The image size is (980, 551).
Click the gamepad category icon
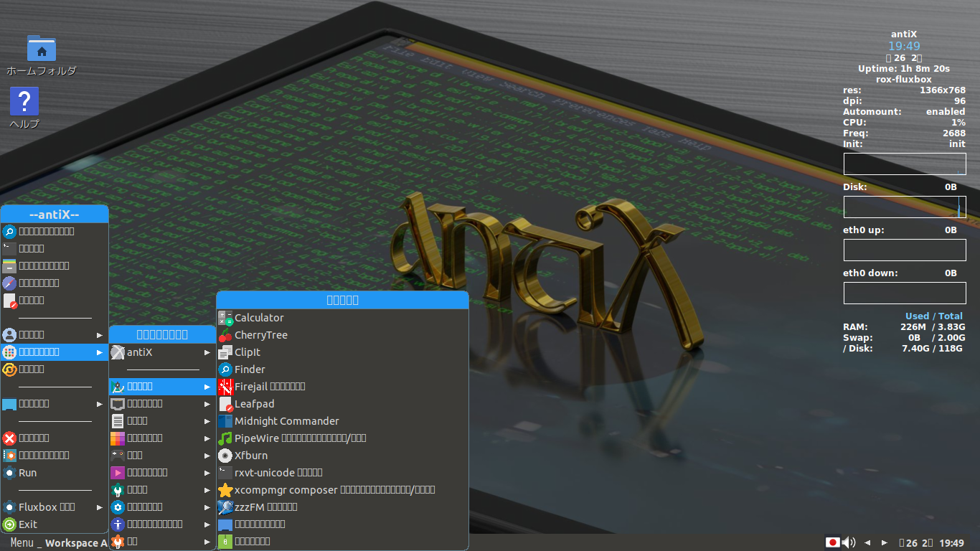(x=118, y=455)
